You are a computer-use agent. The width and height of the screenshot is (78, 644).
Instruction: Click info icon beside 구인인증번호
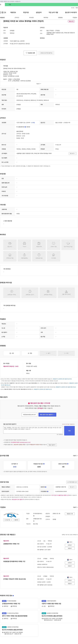click(48, 491)
